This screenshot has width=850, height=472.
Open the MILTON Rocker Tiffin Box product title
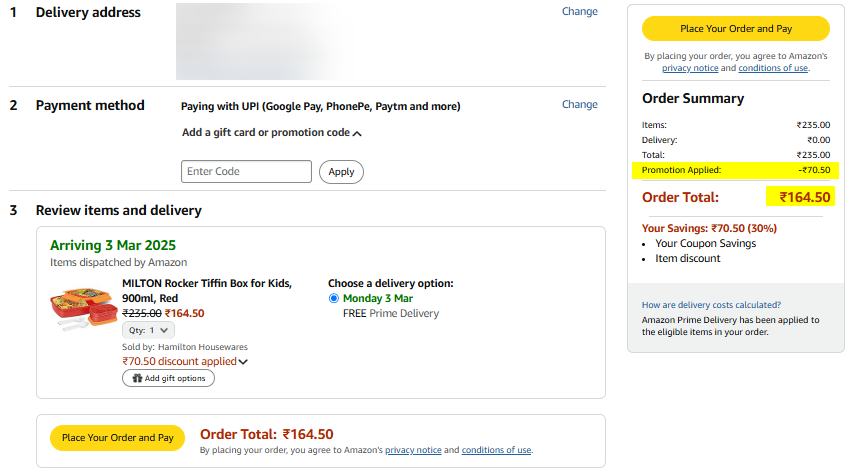pos(207,291)
